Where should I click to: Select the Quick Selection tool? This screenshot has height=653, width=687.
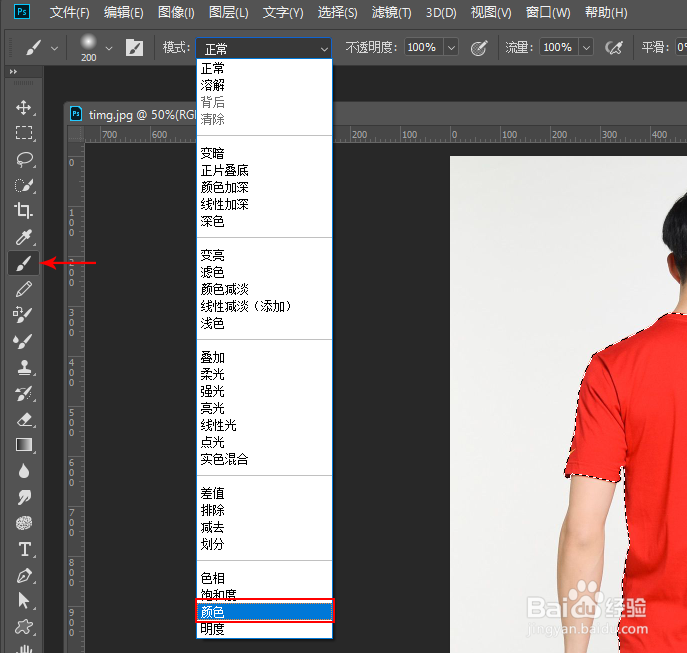(x=24, y=185)
